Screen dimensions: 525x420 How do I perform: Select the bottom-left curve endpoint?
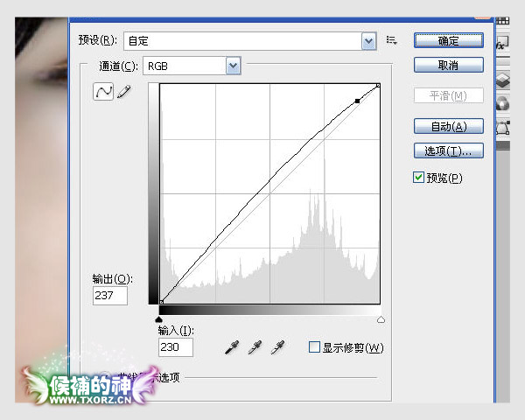161,302
